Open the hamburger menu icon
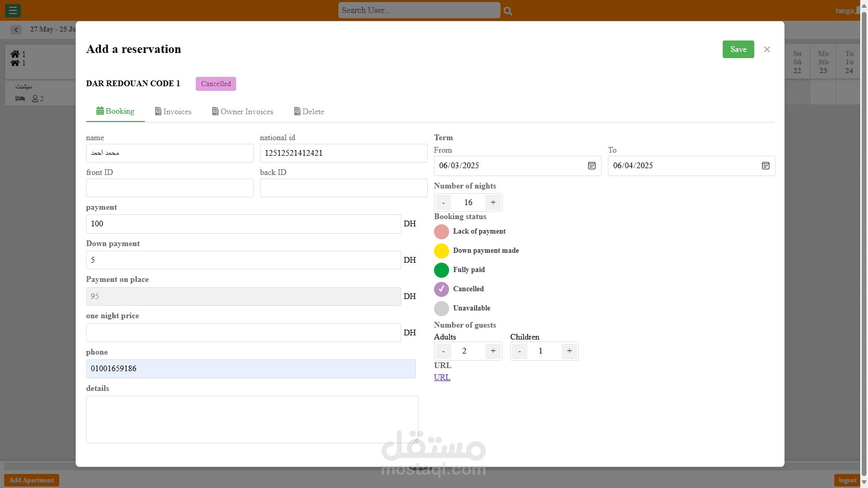 pos(13,10)
